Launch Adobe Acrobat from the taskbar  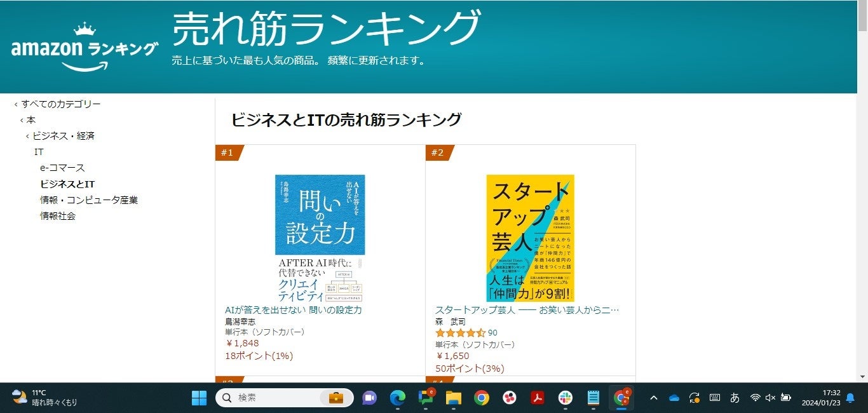pyautogui.click(x=538, y=398)
